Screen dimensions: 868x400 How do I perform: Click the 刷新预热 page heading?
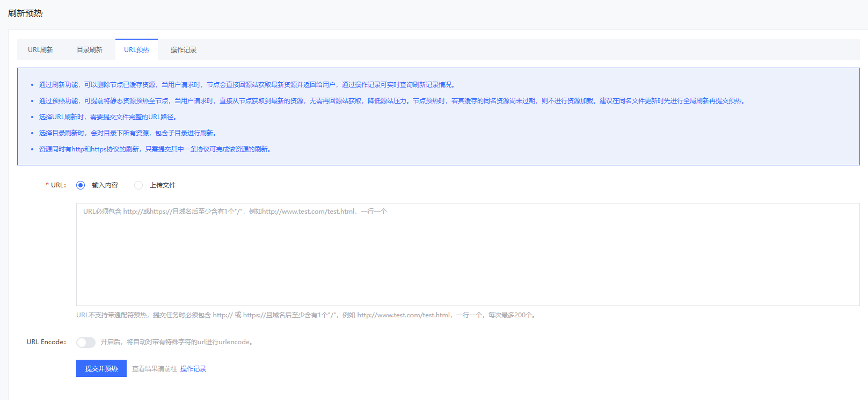[x=25, y=13]
